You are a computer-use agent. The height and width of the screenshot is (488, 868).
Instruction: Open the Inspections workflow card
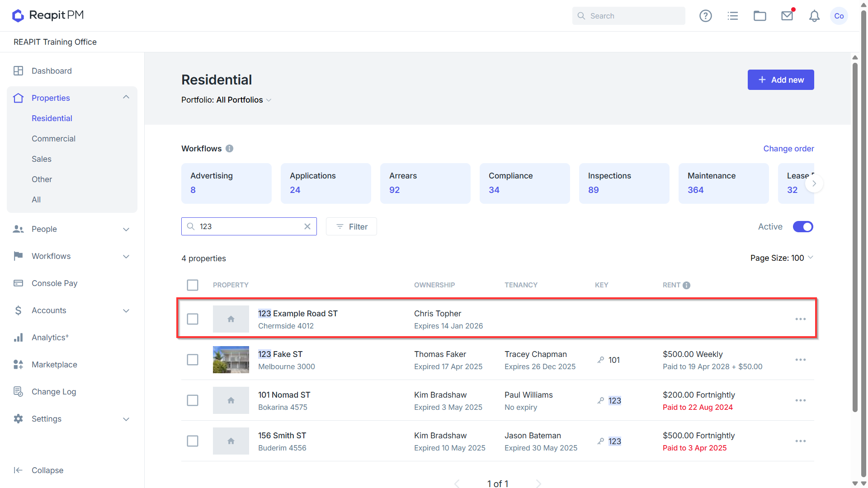click(624, 183)
